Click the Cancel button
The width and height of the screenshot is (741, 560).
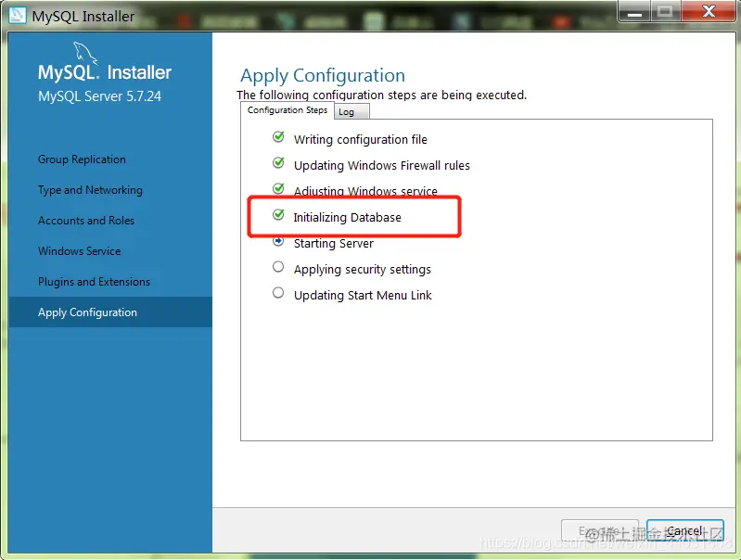click(684, 530)
